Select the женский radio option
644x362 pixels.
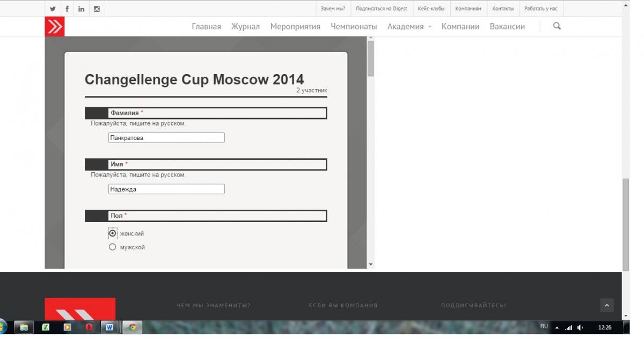[x=113, y=233]
